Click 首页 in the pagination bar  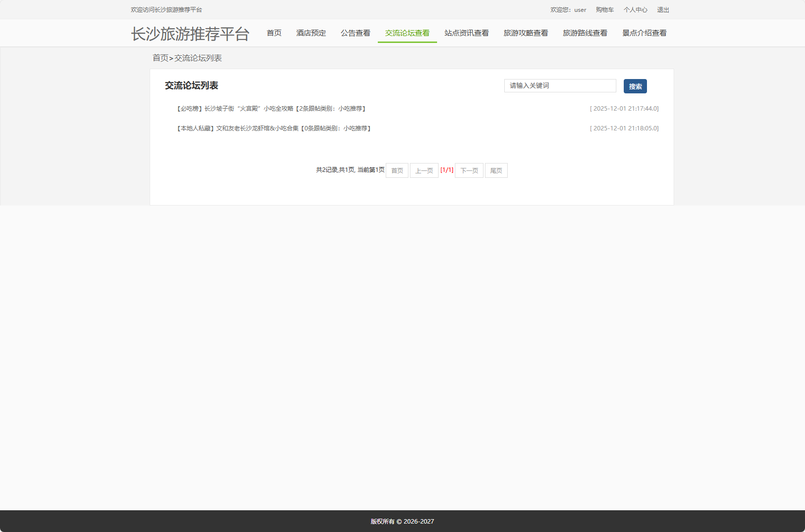click(397, 170)
